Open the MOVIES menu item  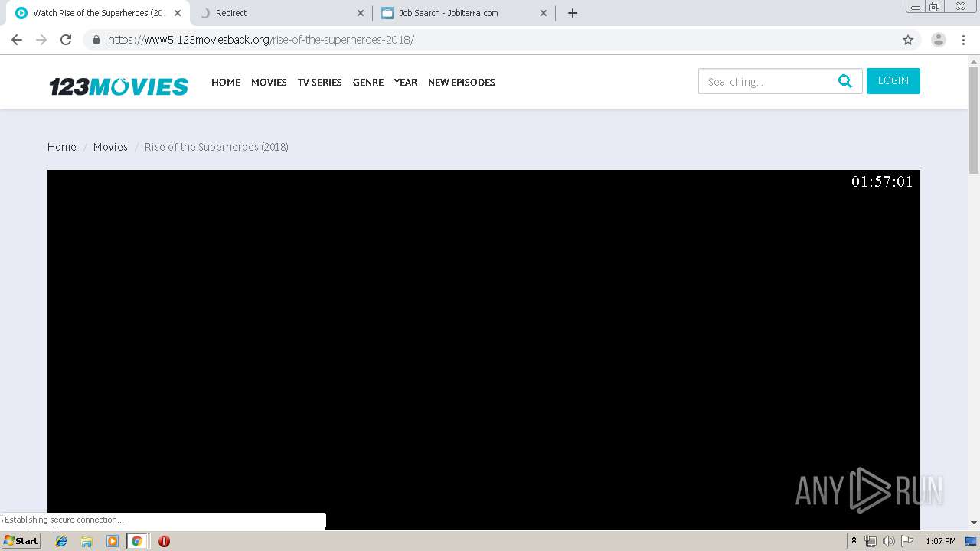269,82
